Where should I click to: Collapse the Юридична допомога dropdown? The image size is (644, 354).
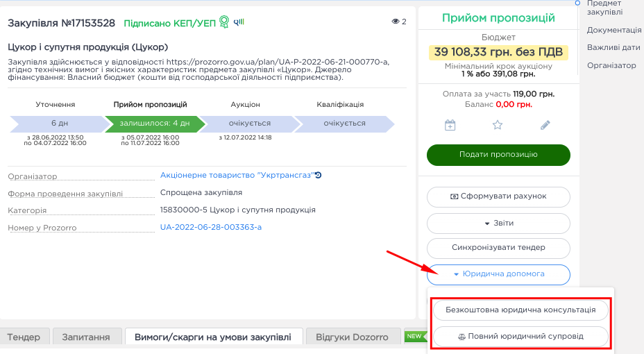(x=498, y=274)
